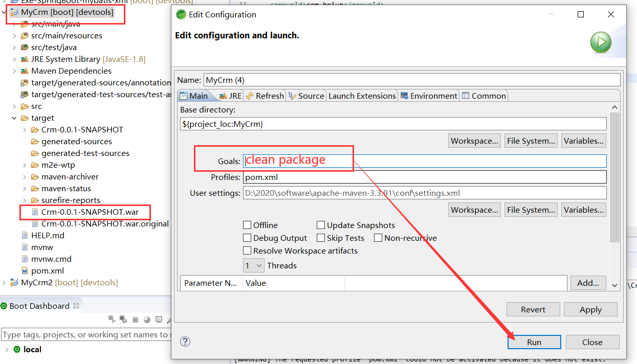Click the generated-sources folder icon

pos(35,141)
